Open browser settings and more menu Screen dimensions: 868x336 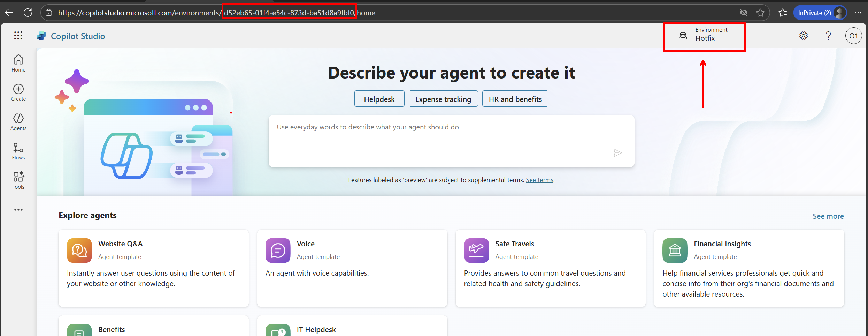[858, 13]
